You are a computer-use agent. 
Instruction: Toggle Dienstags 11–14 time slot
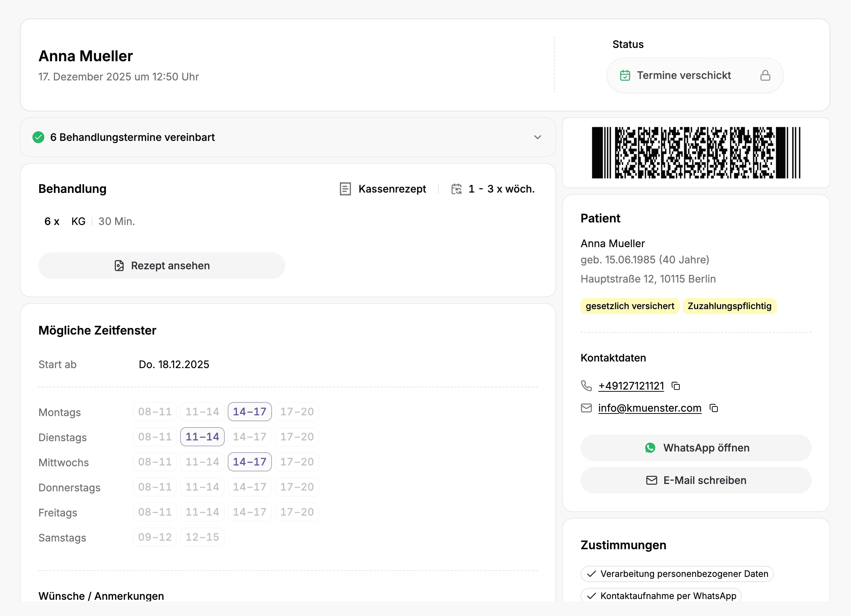[x=202, y=437]
